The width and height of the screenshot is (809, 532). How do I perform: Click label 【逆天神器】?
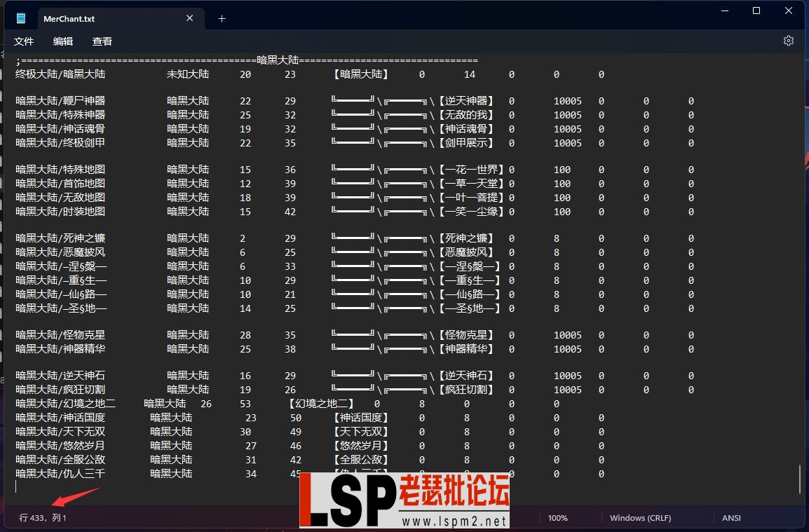click(466, 101)
